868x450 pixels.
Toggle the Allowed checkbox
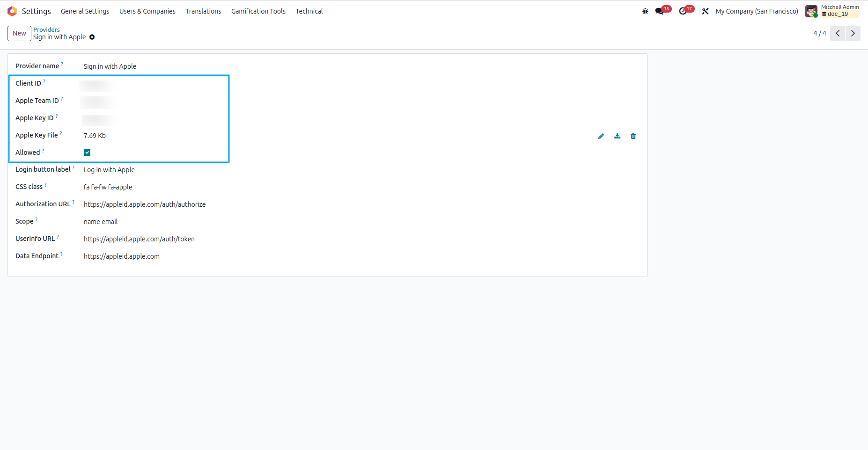tap(87, 152)
